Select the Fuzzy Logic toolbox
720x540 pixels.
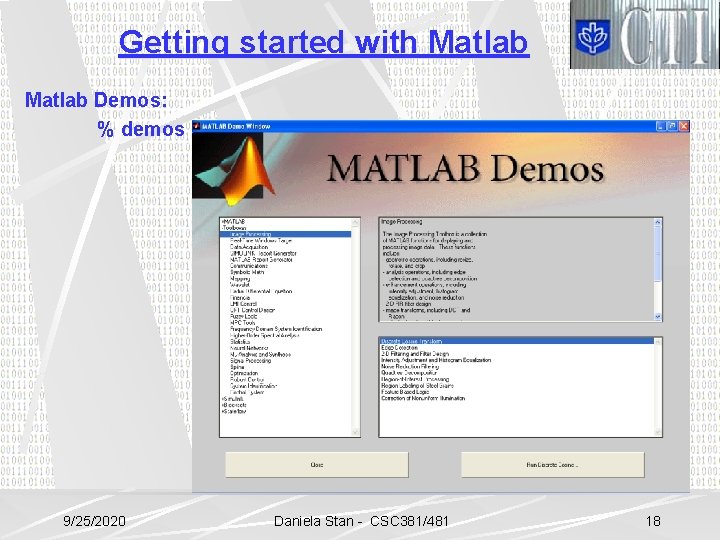(x=243, y=316)
